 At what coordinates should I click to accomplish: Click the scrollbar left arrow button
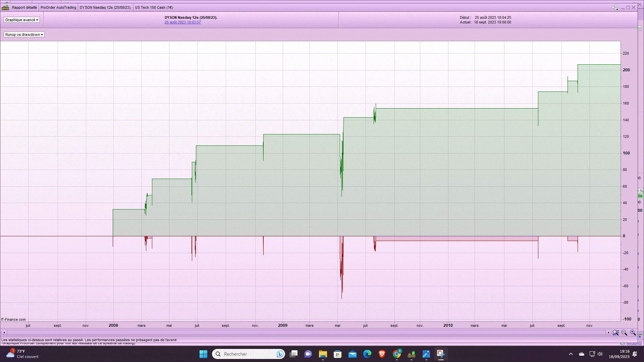pos(4,333)
